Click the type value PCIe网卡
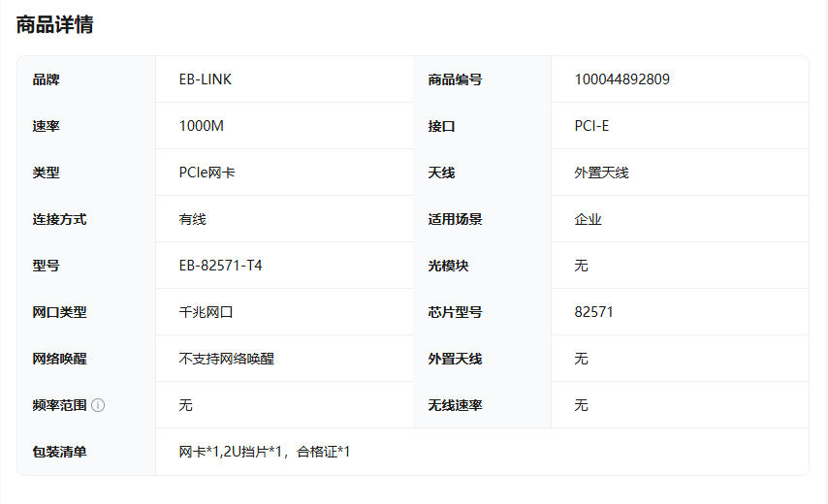This screenshot has width=828, height=504. tap(207, 173)
